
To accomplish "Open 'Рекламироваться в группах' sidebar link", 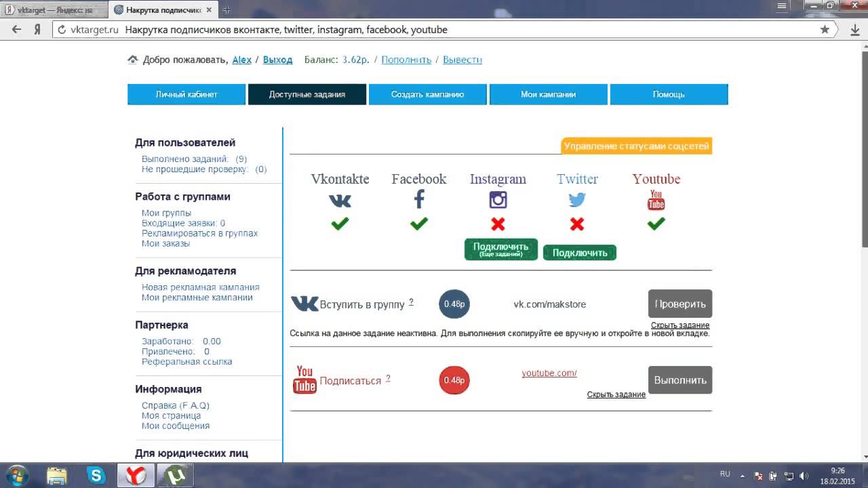I will (x=200, y=233).
